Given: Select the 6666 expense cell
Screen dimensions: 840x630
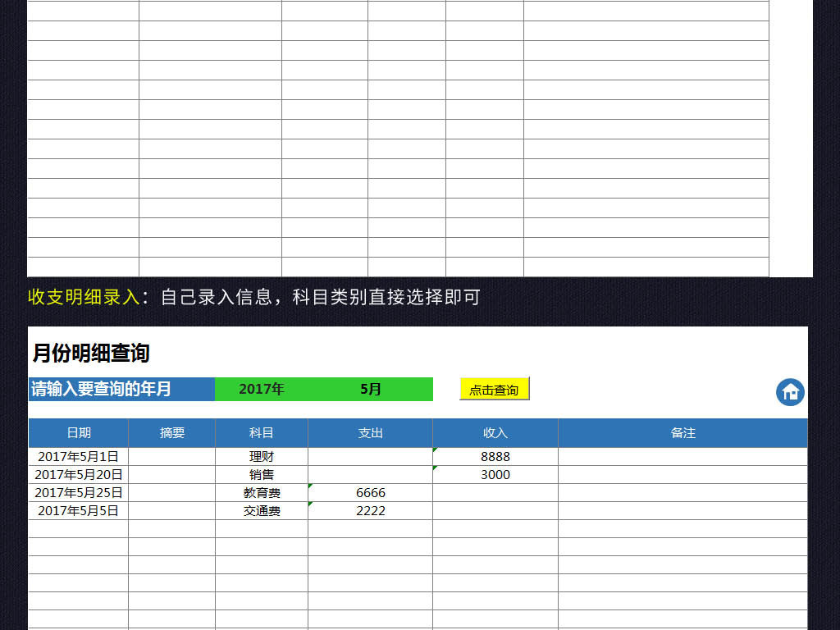Looking at the screenshot, I should tap(370, 493).
